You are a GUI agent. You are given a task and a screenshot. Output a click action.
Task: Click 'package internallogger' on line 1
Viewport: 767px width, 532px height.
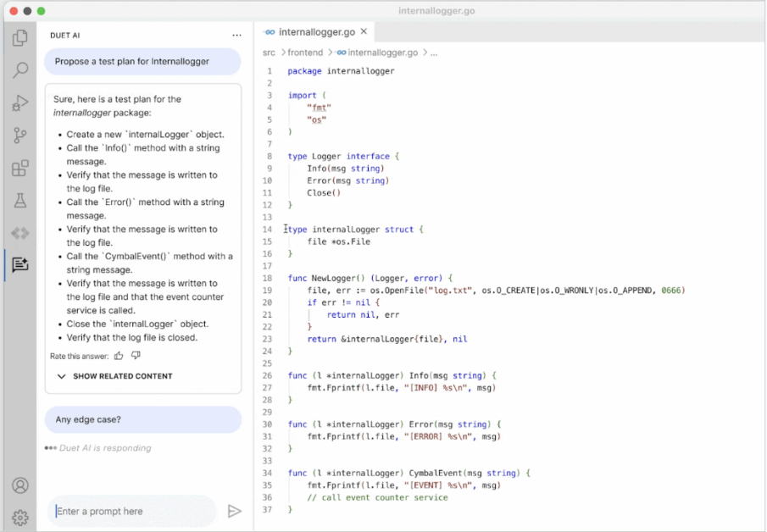tap(341, 71)
